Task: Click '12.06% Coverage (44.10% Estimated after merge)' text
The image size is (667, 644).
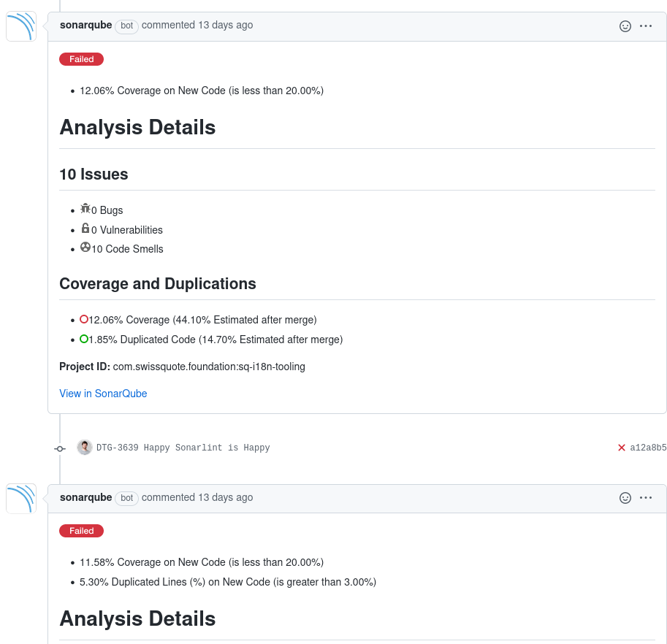Action: point(202,320)
